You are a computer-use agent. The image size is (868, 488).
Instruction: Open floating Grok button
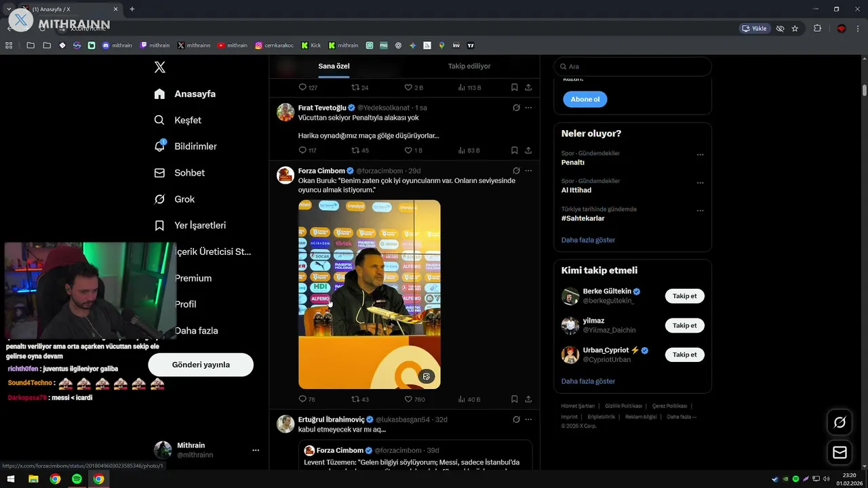[840, 423]
